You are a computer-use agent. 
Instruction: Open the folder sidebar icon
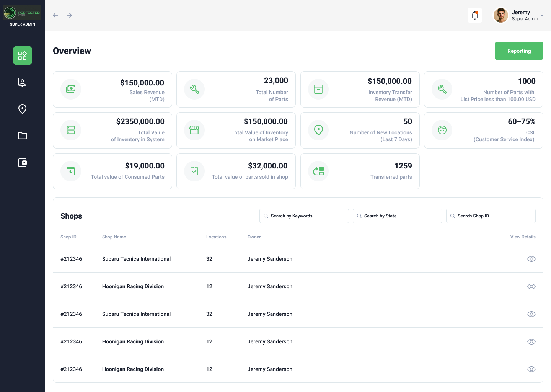click(23, 136)
